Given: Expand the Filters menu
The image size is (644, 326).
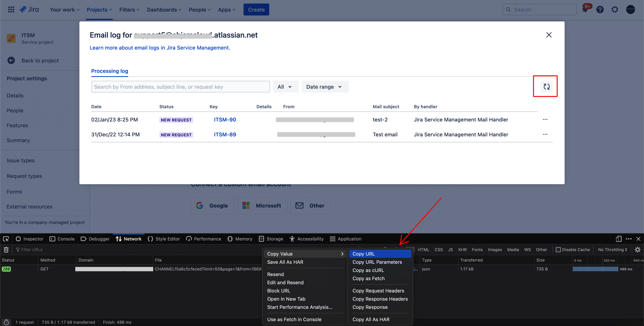Looking at the screenshot, I should pyautogui.click(x=129, y=10).
